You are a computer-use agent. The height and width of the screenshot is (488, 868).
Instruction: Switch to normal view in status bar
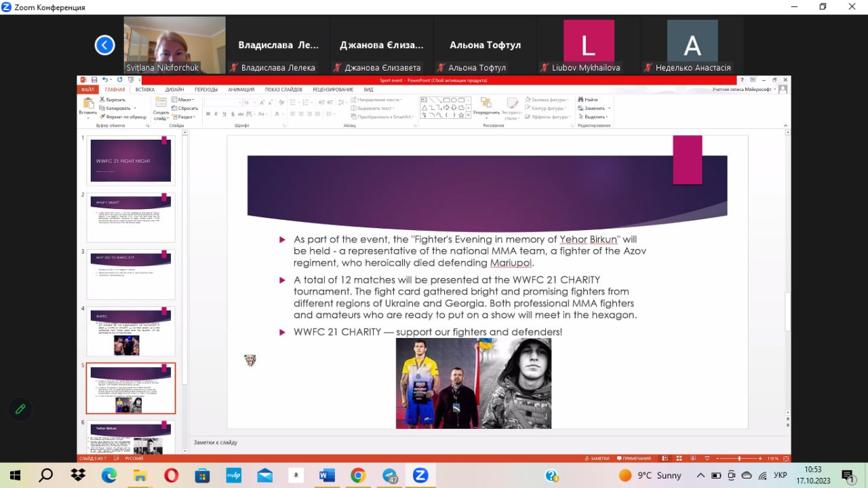point(665,458)
